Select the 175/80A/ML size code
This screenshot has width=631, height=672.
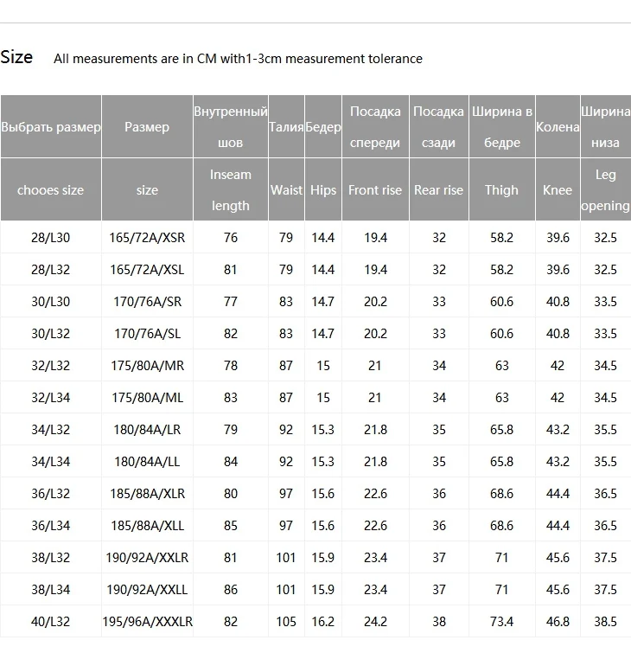[x=147, y=398]
